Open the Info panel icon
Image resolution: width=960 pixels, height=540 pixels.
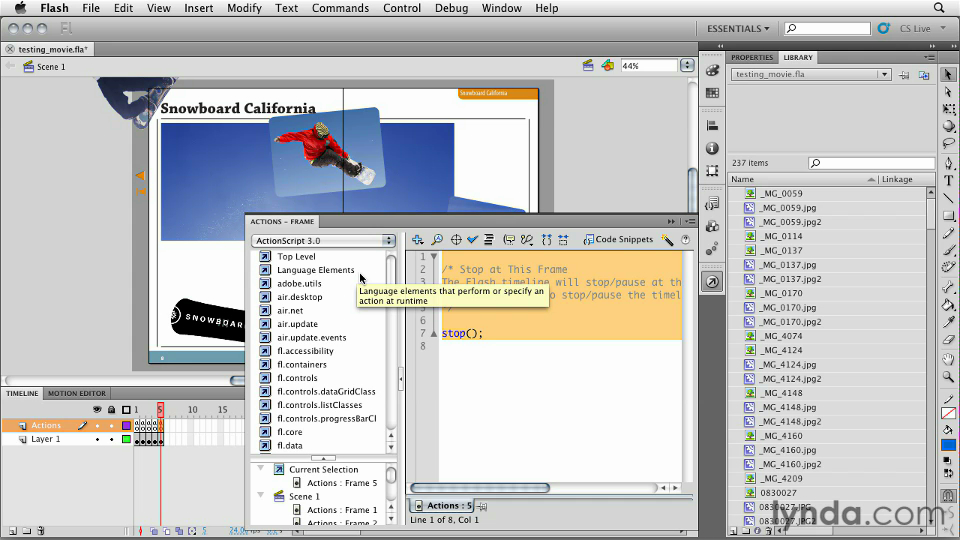click(712, 148)
